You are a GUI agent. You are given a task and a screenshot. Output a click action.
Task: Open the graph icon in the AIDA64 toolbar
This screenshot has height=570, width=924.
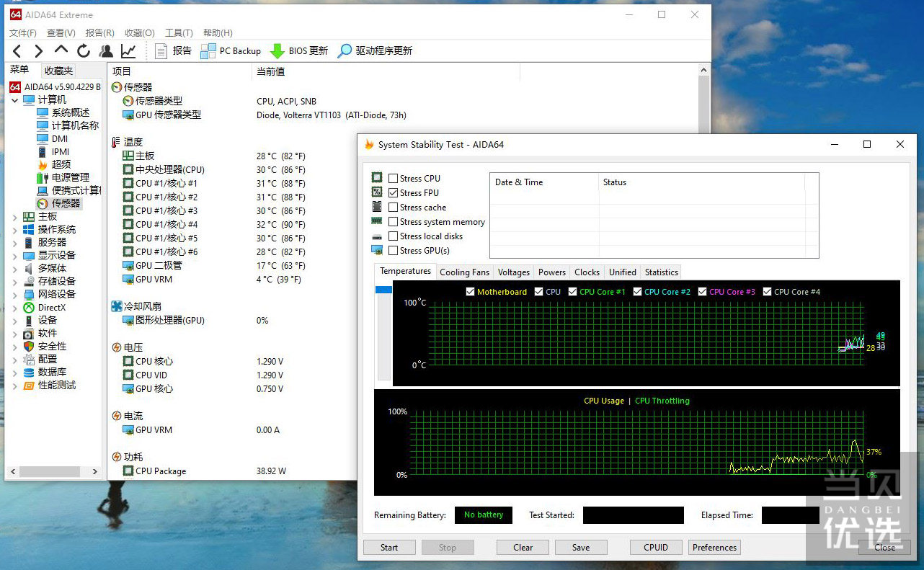click(128, 51)
